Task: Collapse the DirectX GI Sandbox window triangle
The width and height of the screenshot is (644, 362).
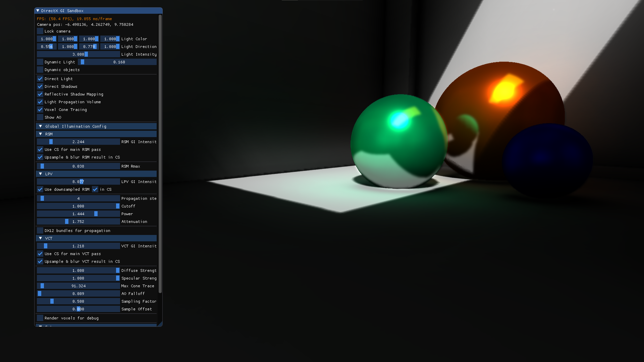Action: click(x=38, y=11)
